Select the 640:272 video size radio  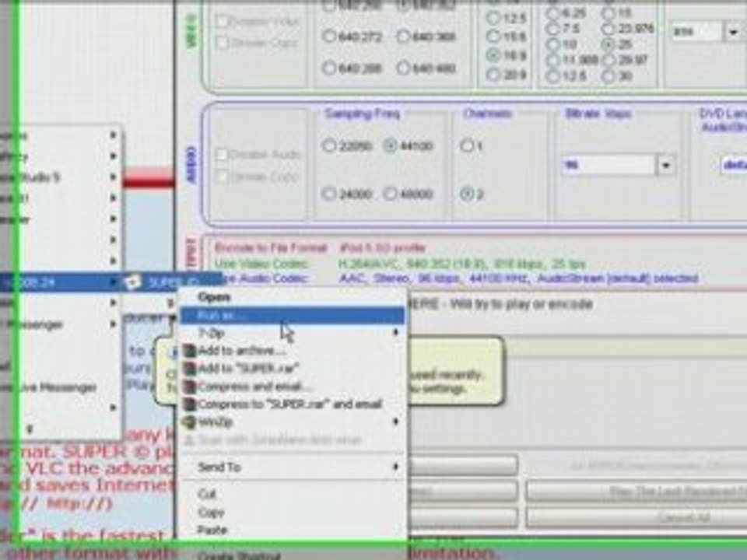point(329,37)
